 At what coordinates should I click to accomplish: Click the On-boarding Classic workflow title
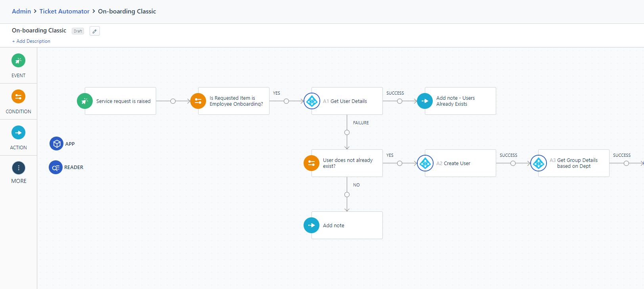pyautogui.click(x=39, y=30)
